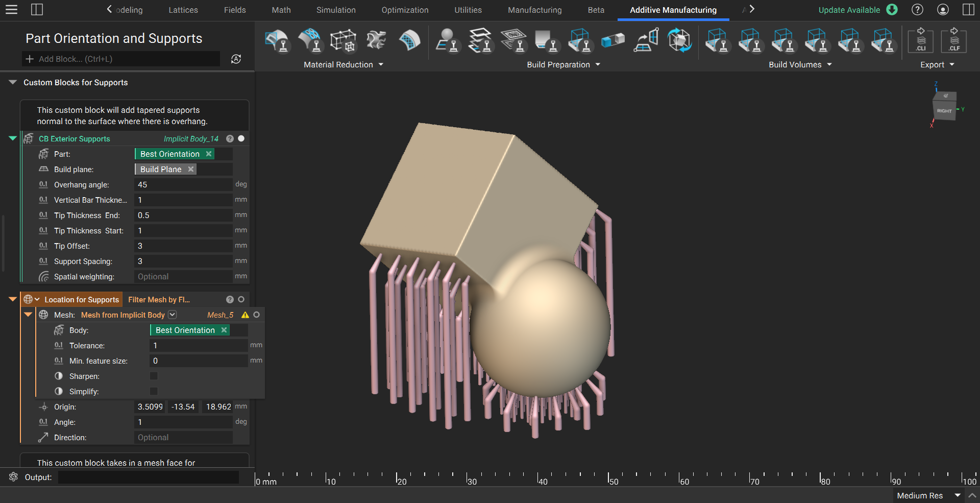Screen dimensions: 980x503
Task: Open the Medium Res resolution dropdown
Action: [958, 495]
